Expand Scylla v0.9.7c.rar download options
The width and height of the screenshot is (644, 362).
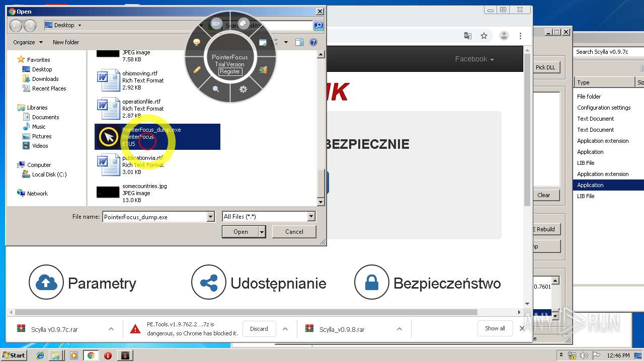[111, 329]
